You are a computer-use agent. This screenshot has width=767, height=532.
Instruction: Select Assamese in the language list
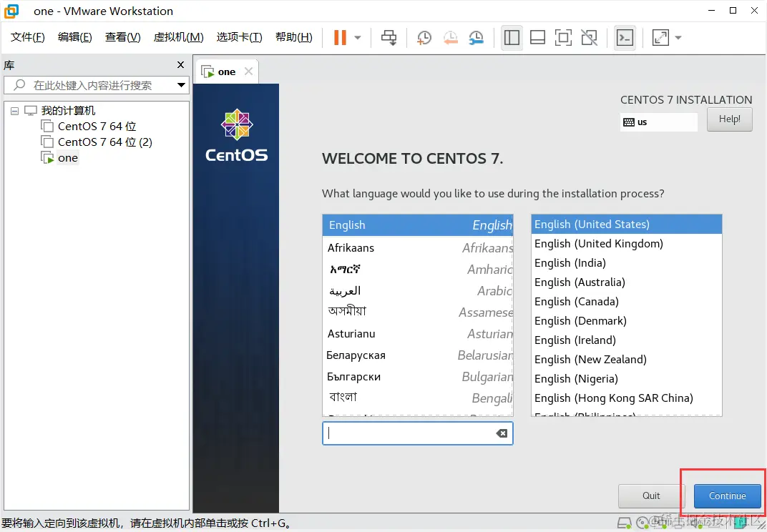(418, 312)
